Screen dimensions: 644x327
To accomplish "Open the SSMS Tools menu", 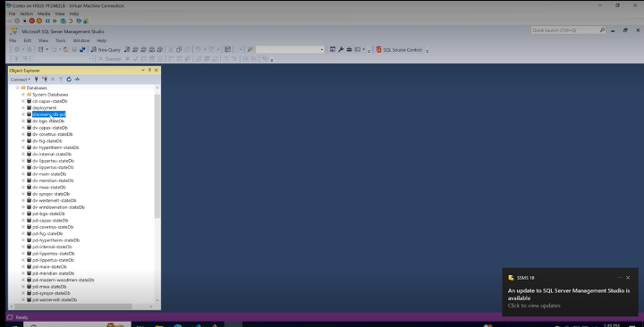I will [x=61, y=40].
